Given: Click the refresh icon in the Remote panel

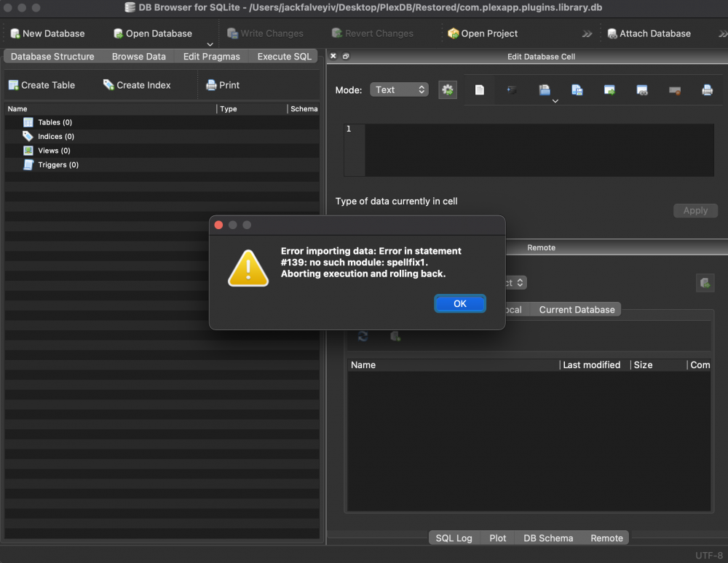Looking at the screenshot, I should [x=363, y=336].
